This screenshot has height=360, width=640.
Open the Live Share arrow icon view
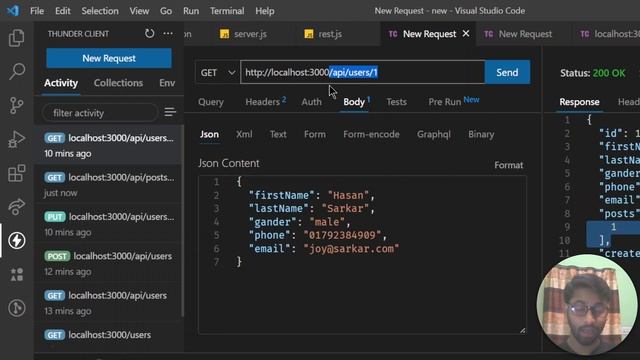tap(16, 207)
